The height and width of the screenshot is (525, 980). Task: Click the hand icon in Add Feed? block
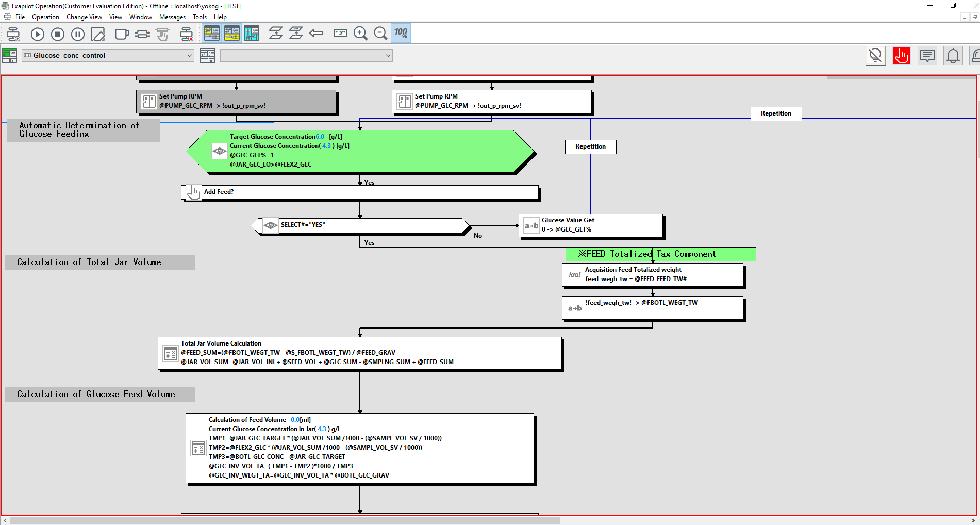193,192
